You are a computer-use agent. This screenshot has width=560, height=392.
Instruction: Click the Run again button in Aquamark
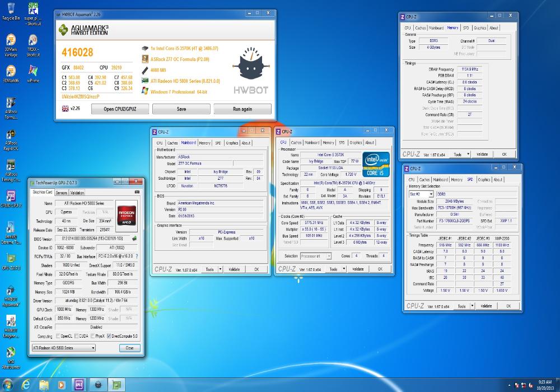(x=242, y=109)
